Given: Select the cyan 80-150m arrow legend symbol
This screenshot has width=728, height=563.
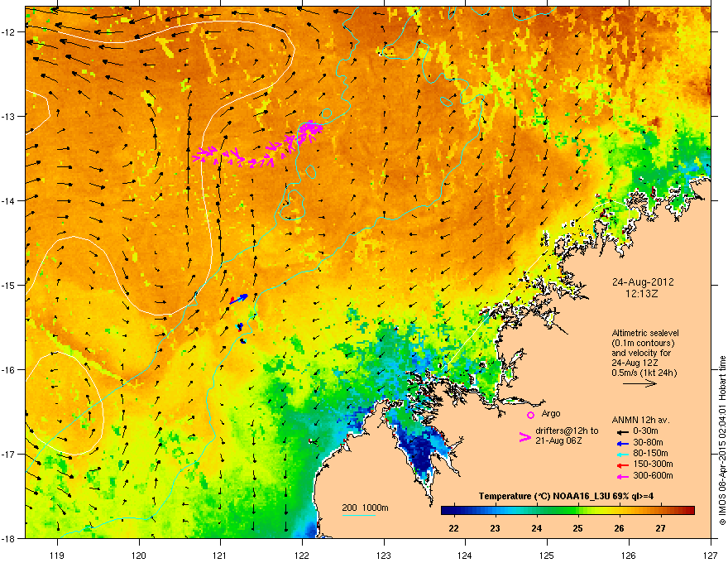Looking at the screenshot, I should 622,454.
